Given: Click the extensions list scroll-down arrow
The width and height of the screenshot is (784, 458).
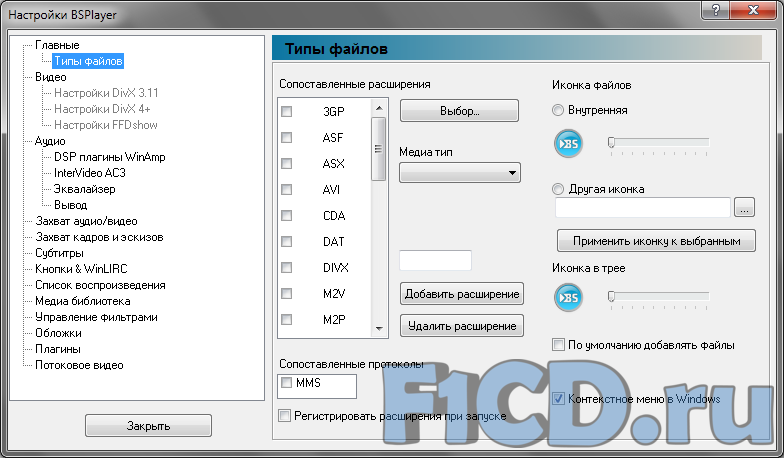Looking at the screenshot, I should pos(379,328).
